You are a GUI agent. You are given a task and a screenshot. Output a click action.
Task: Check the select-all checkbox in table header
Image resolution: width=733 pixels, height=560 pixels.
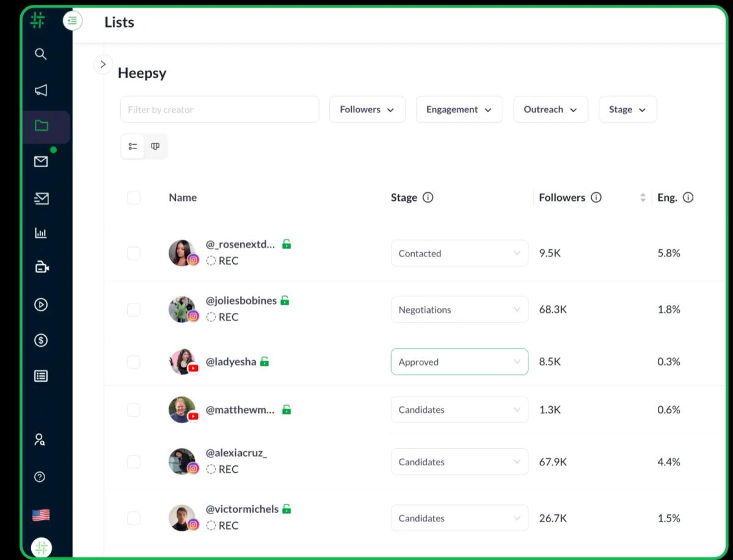[x=133, y=197]
